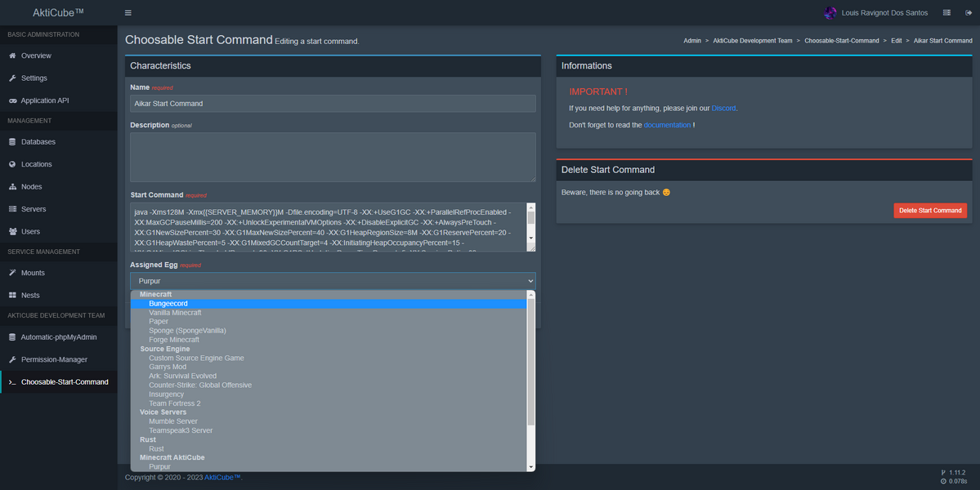Click egg dropdown list scroll down arrow
Viewport: 980px width, 490px height.
tap(531, 467)
